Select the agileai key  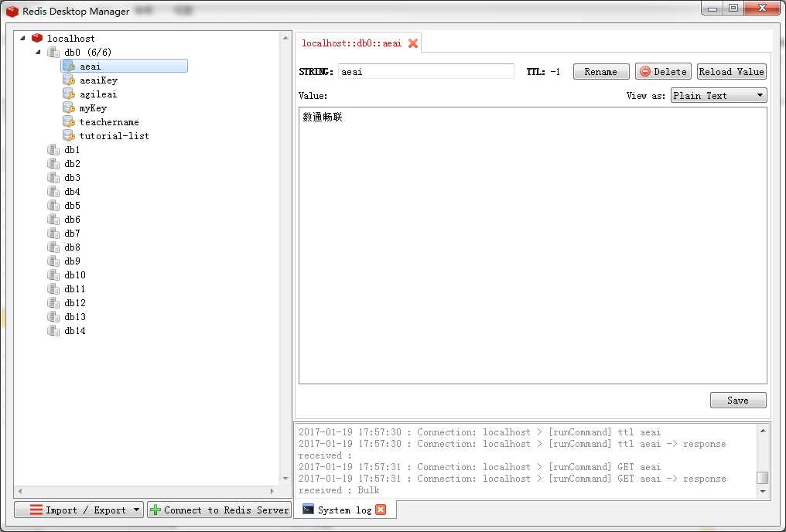[98, 94]
